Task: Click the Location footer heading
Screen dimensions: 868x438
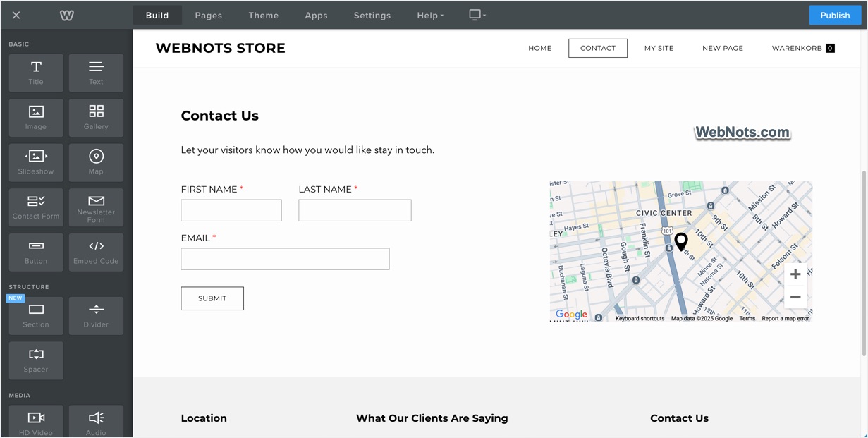Action: [204, 418]
